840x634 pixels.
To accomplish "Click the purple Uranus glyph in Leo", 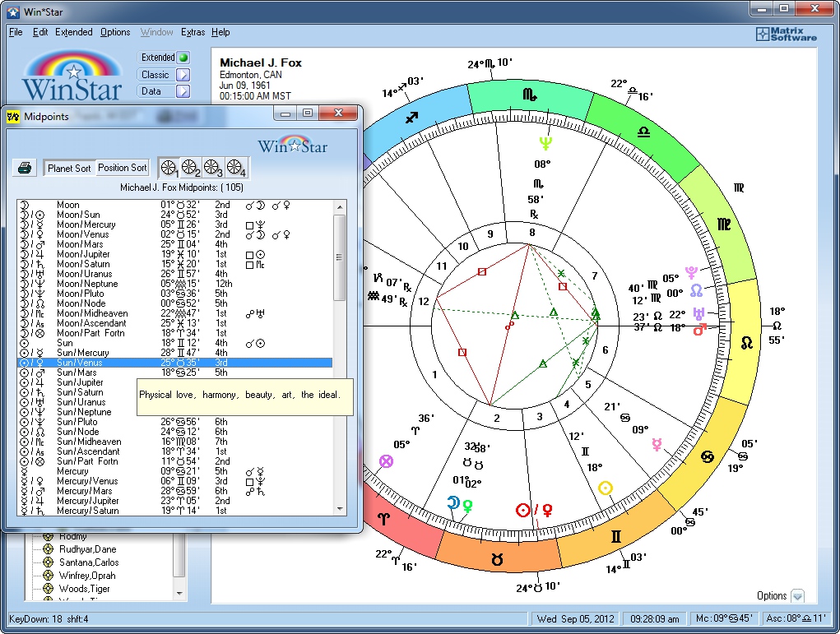I will point(698,313).
